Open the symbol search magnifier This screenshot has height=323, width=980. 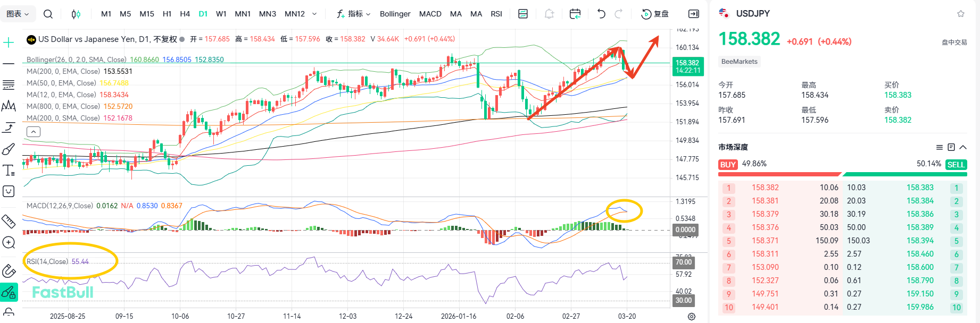(48, 14)
